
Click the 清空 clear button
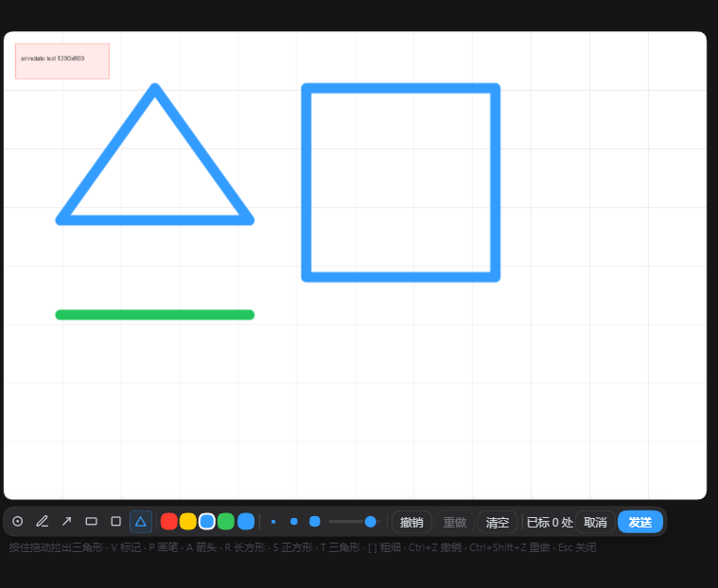click(x=498, y=522)
